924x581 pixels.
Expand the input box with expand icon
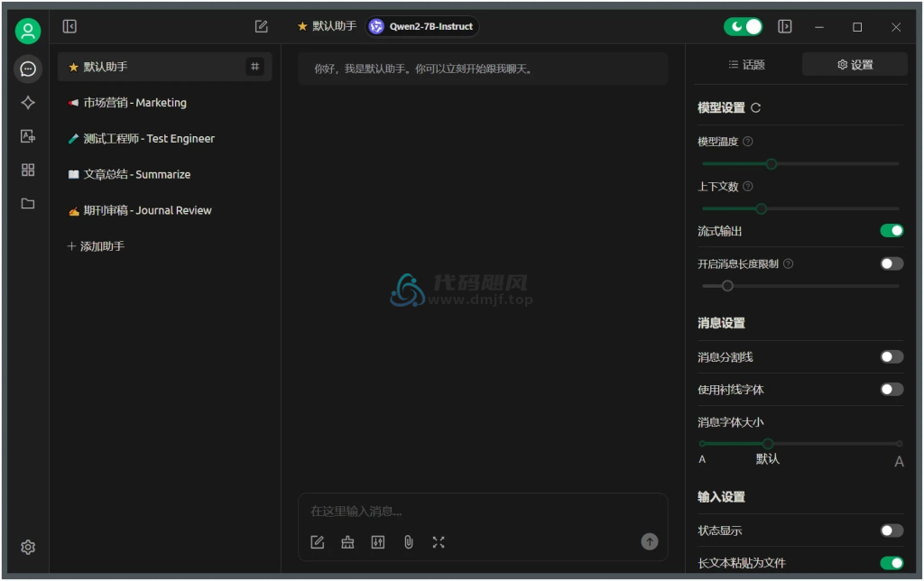[x=439, y=542]
